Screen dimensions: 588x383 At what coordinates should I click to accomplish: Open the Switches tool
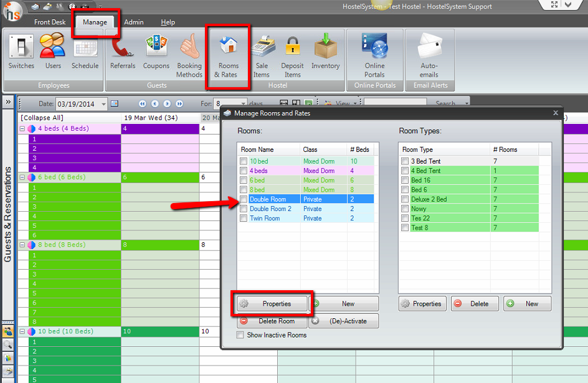coord(21,52)
